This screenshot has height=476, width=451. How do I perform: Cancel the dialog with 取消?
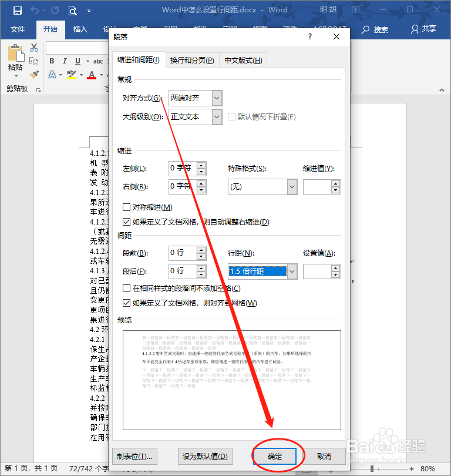pyautogui.click(x=324, y=456)
